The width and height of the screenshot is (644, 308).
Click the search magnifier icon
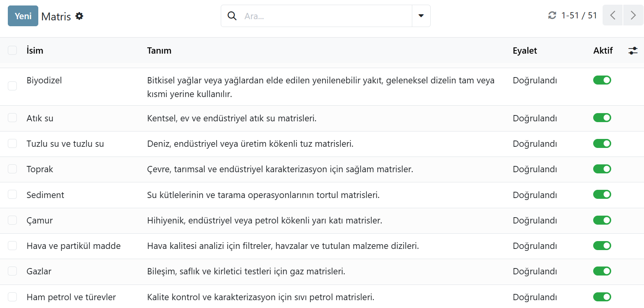232,16
